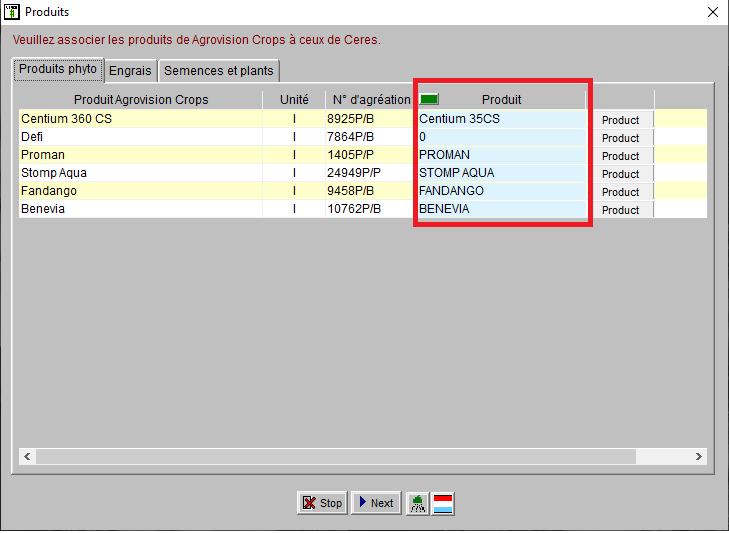Select the FANDANGO product field
The width and height of the screenshot is (729, 533).
(501, 191)
